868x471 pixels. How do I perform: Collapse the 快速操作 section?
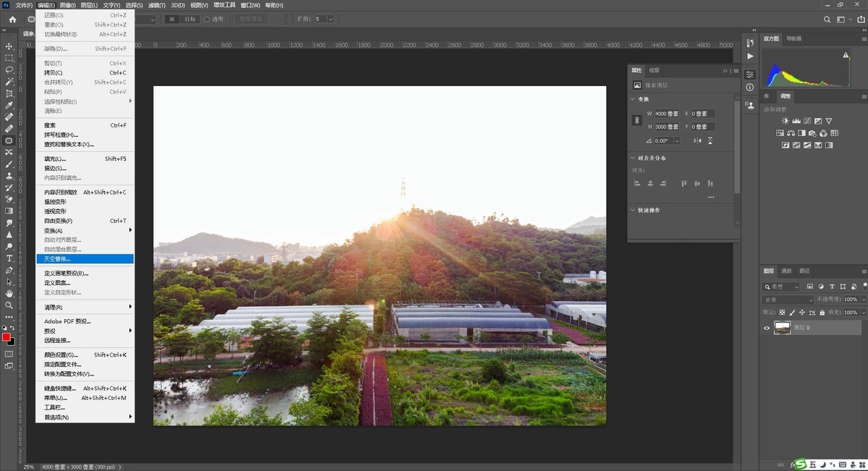pos(634,211)
